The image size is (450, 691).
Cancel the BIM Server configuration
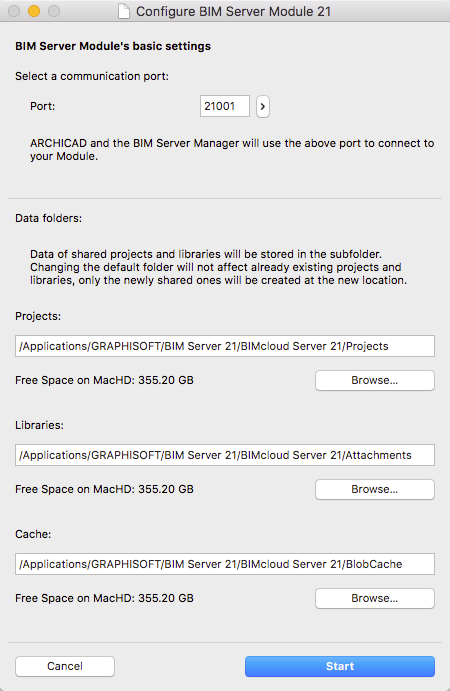point(65,666)
